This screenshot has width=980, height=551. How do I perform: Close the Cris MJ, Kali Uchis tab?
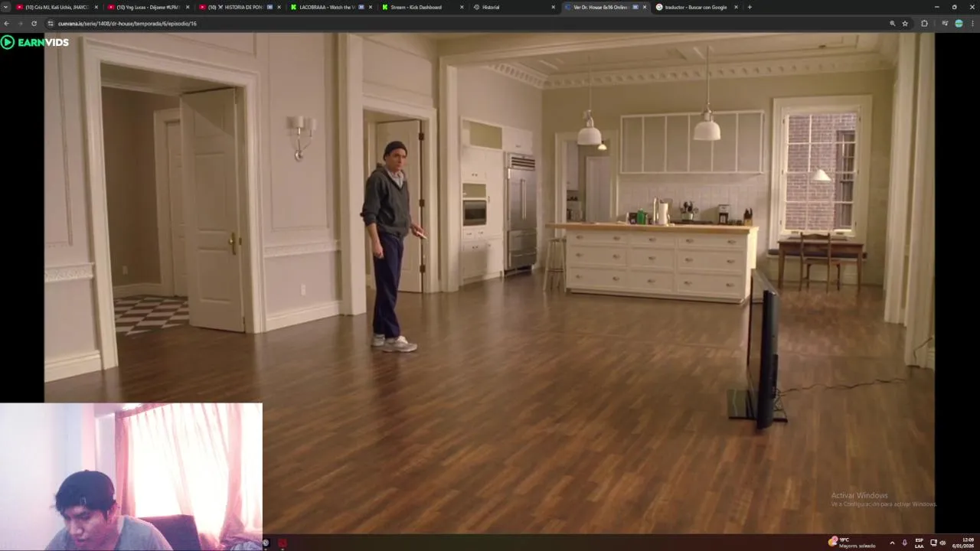tap(96, 7)
